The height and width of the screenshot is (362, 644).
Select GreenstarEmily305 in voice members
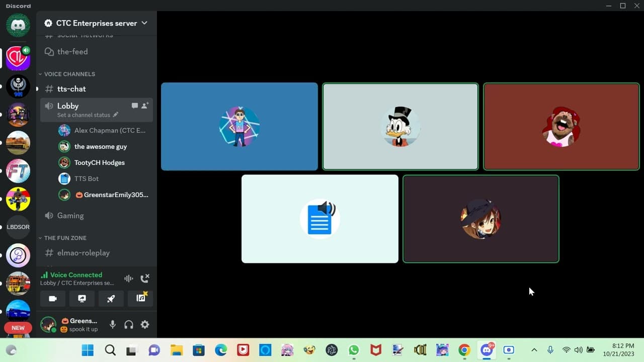[x=105, y=195]
